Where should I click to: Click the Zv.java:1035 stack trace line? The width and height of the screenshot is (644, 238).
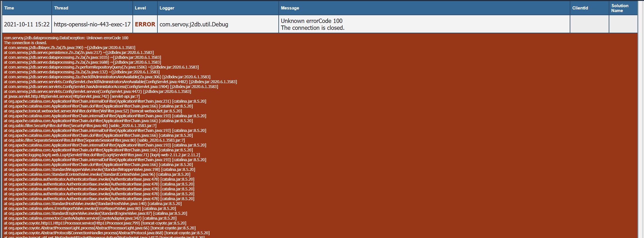(x=82, y=57)
